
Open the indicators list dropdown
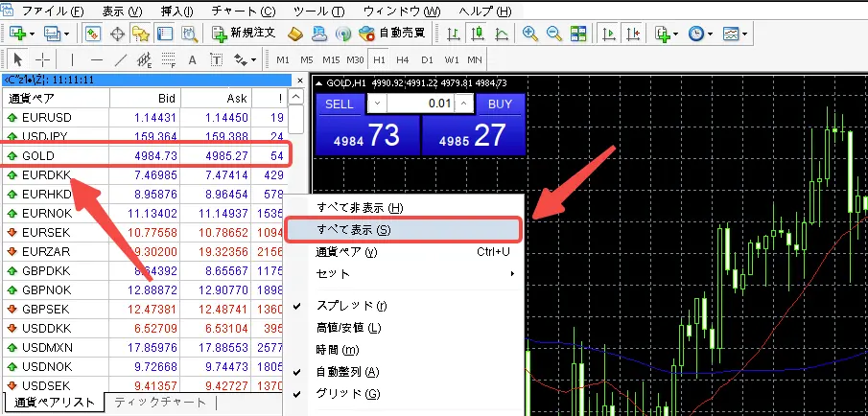[666, 35]
